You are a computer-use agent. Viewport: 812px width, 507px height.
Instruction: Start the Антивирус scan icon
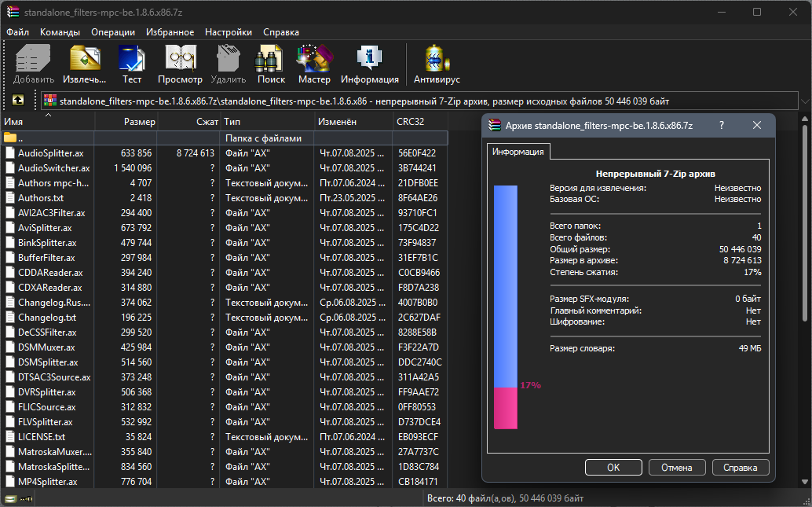437,58
